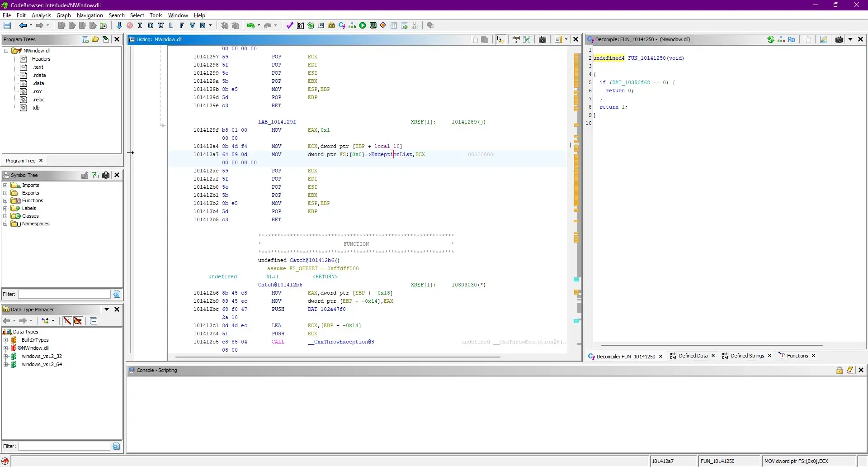Switch to the Functions tab
Screen dimensions: 868x467
(x=797, y=356)
